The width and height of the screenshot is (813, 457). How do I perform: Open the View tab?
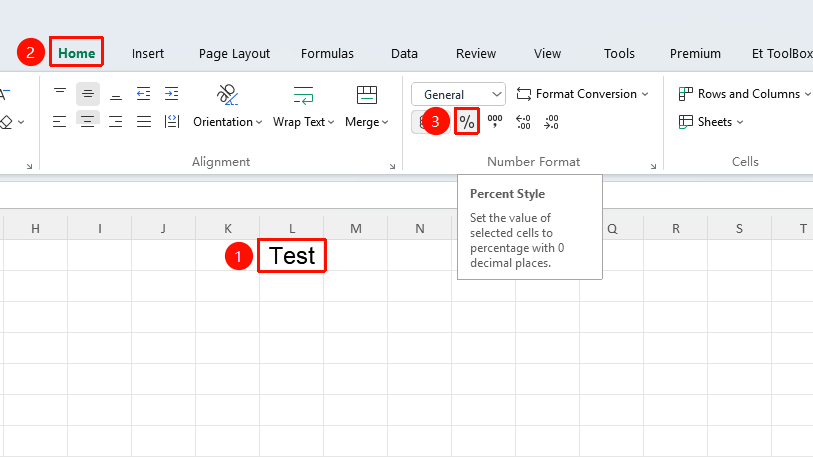[x=548, y=53]
